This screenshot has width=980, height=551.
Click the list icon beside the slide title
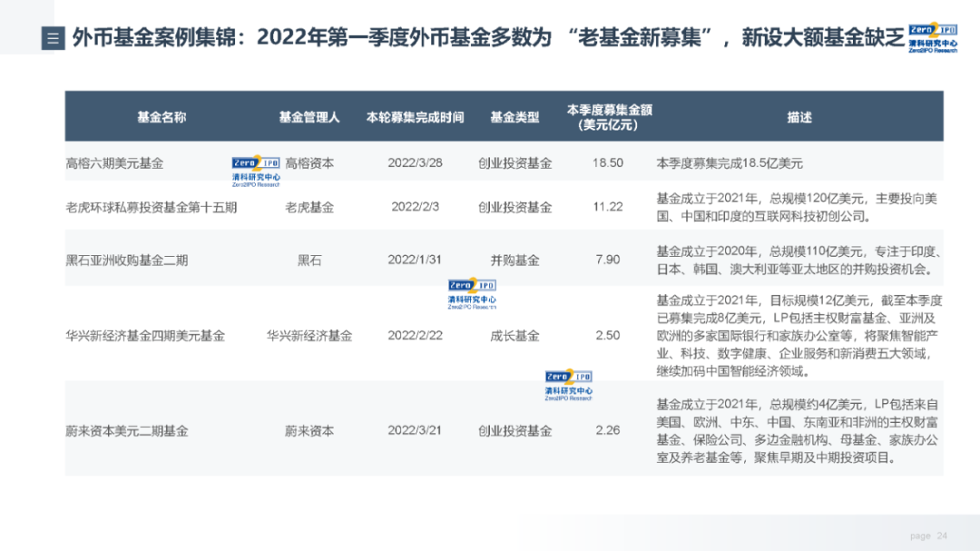pyautogui.click(x=54, y=38)
